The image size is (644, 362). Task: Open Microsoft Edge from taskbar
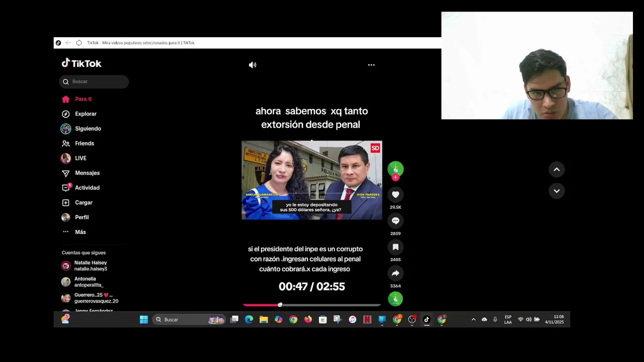[x=249, y=319]
